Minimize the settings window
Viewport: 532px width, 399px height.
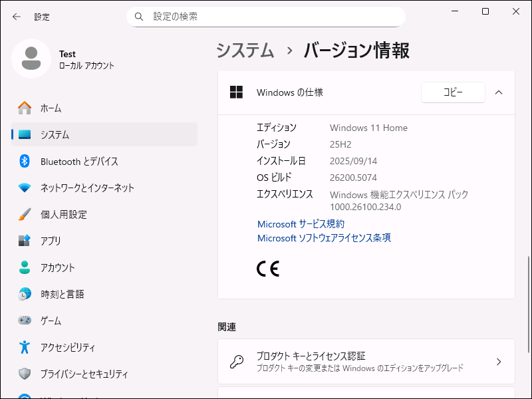coord(455,11)
